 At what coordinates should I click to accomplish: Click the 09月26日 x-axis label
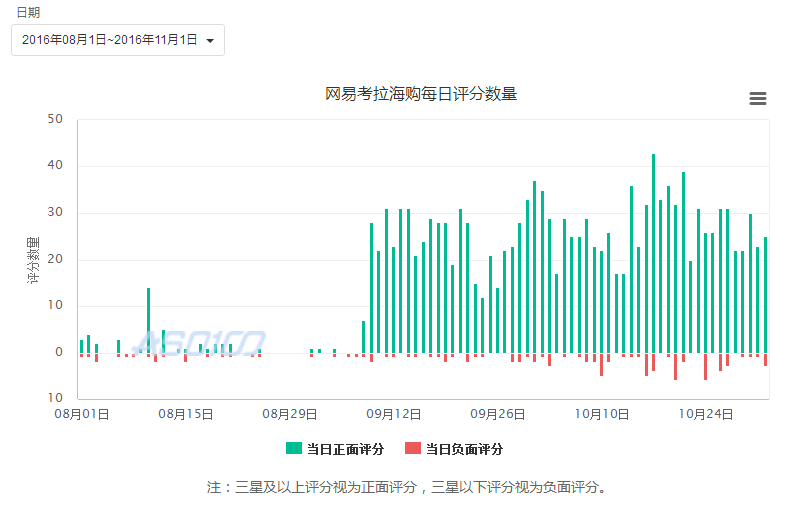click(498, 414)
